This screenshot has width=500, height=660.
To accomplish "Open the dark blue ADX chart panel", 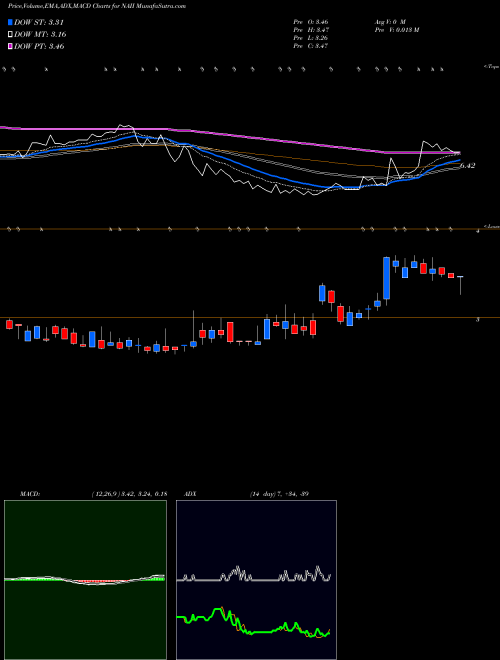I will [x=256, y=580].
